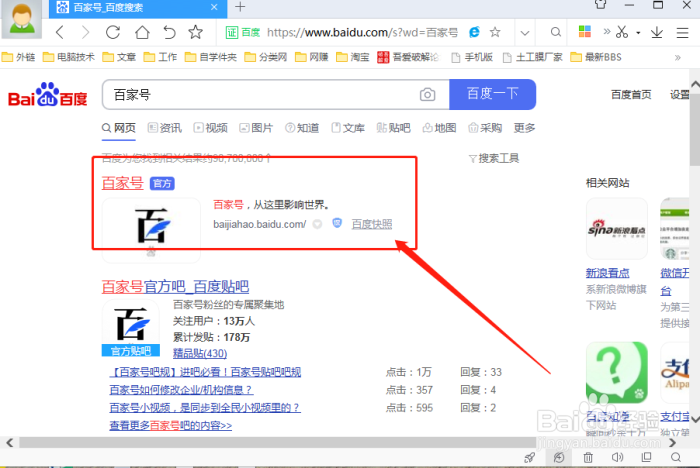
Task: Open 百家号如何修改企业/机构信息 post
Action: point(181,390)
